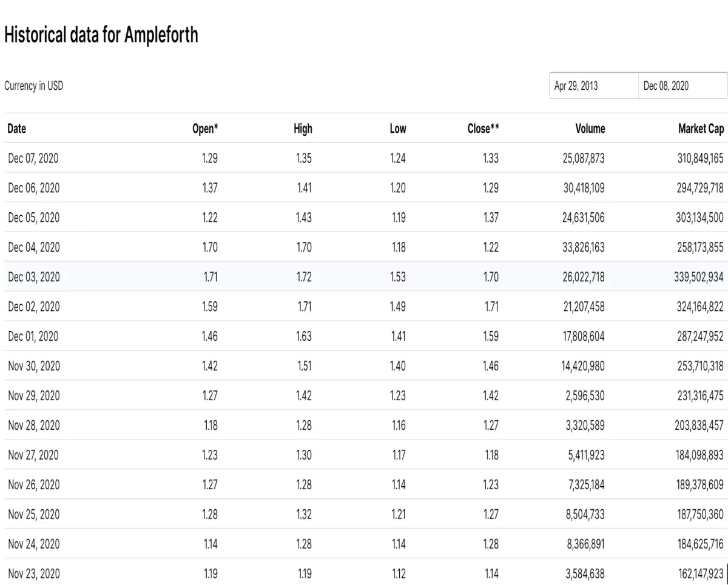Select the Dec 03, 2020 date cell

coord(33,277)
